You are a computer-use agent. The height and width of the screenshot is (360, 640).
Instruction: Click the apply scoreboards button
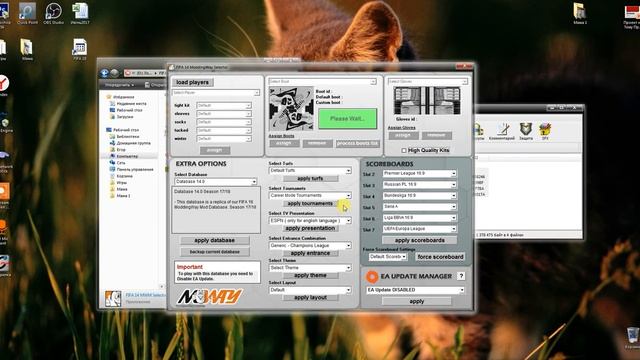(x=420, y=240)
